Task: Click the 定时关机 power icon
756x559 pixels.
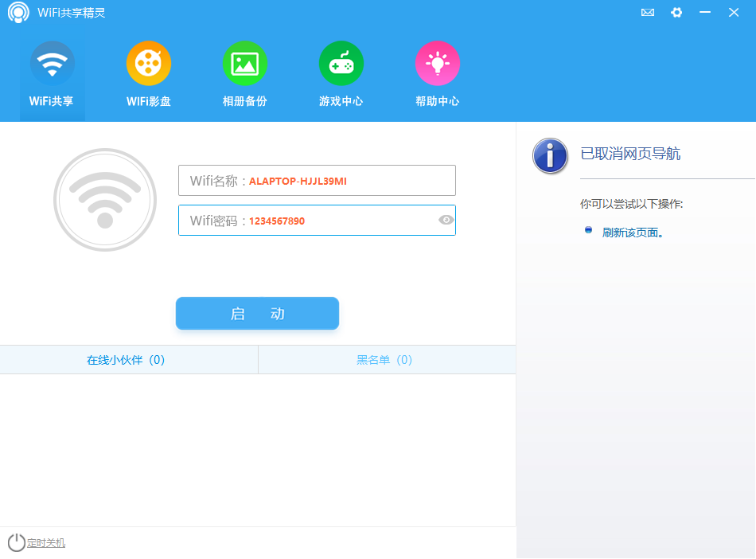Action: 16,543
